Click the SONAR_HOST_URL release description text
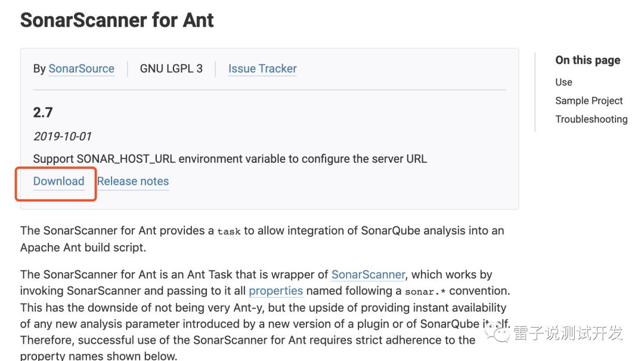This screenshot has height=361, width=644. [x=230, y=159]
